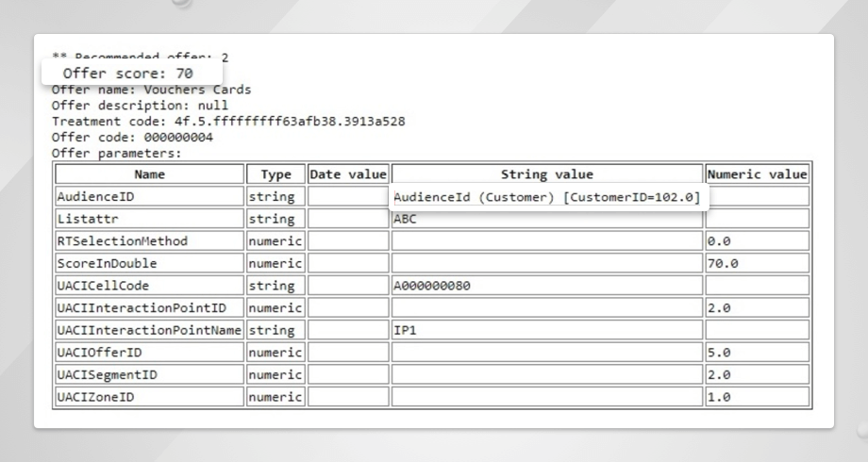Click the AudienceId (Customer) string value
This screenshot has height=462, width=868.
pos(547,197)
